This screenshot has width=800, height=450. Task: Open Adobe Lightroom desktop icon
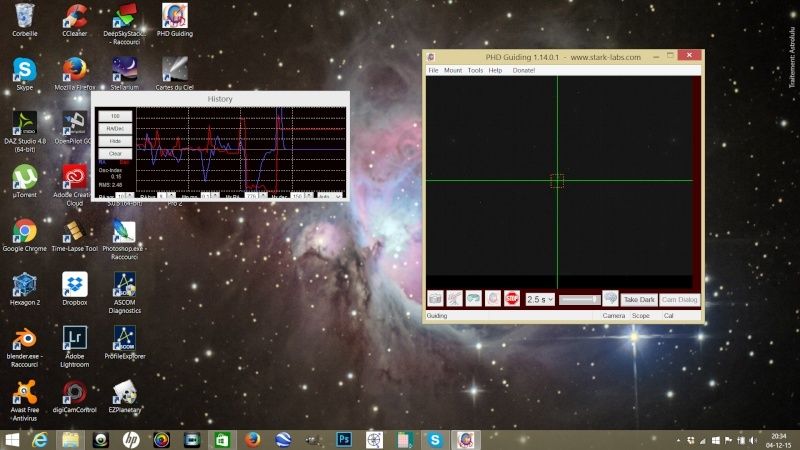(74, 347)
